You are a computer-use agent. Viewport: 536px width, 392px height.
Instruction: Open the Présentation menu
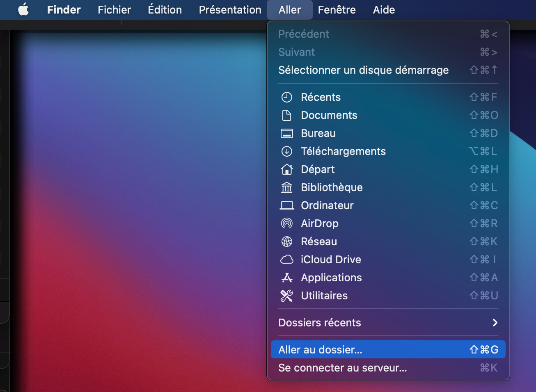tap(230, 9)
